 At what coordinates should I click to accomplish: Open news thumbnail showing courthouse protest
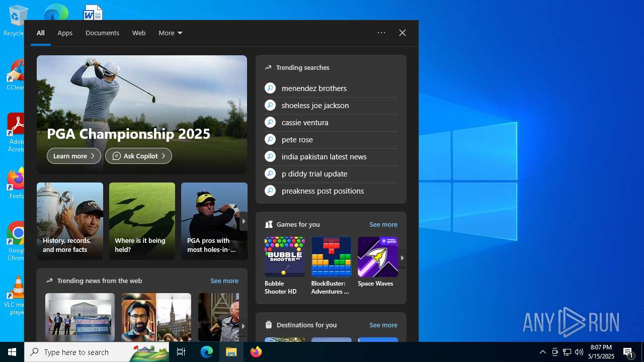click(80, 317)
